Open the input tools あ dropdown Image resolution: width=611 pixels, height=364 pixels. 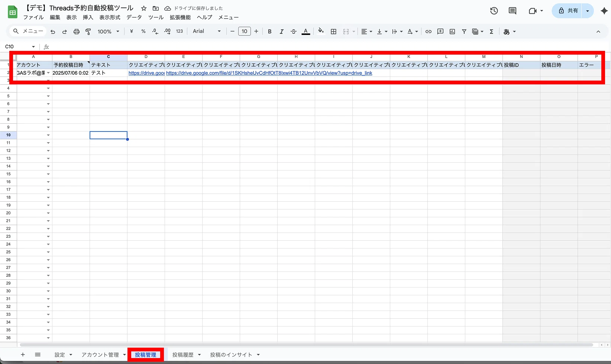point(510,32)
